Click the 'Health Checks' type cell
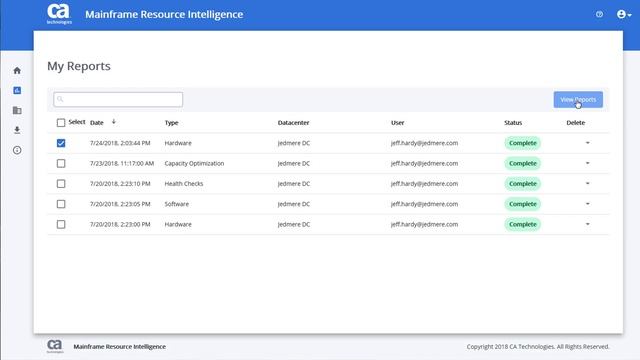640x360 pixels. pos(184,184)
